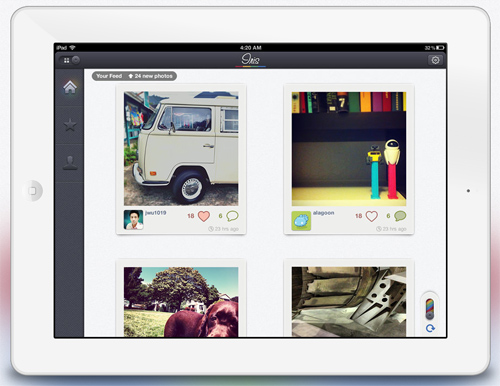This screenshot has width=500, height=386.
Task: Open settings with the gear icon
Action: [x=435, y=60]
